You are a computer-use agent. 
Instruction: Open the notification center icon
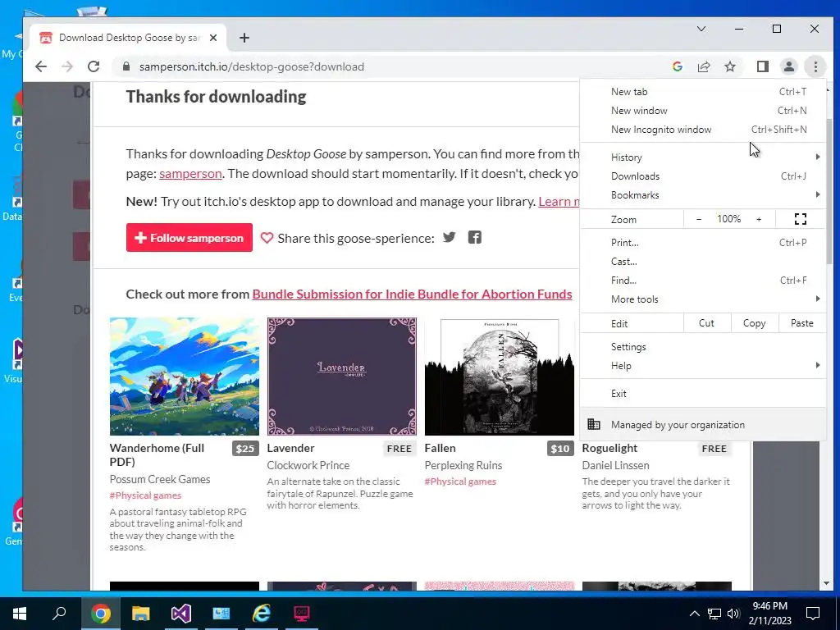click(813, 614)
